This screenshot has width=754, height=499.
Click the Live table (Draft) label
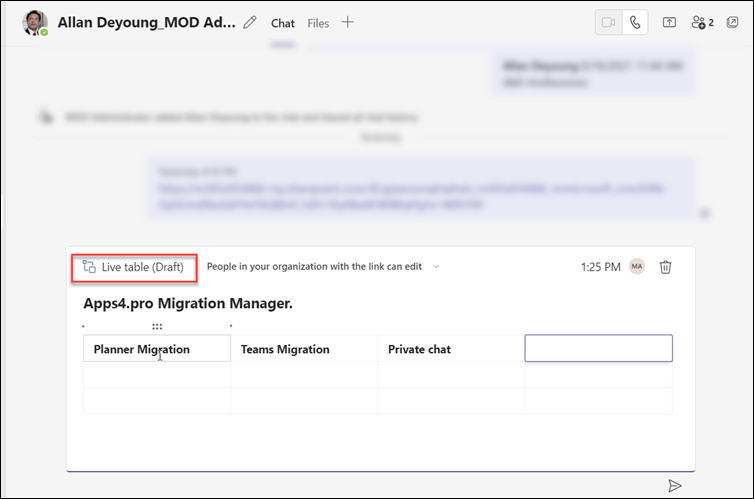click(141, 267)
